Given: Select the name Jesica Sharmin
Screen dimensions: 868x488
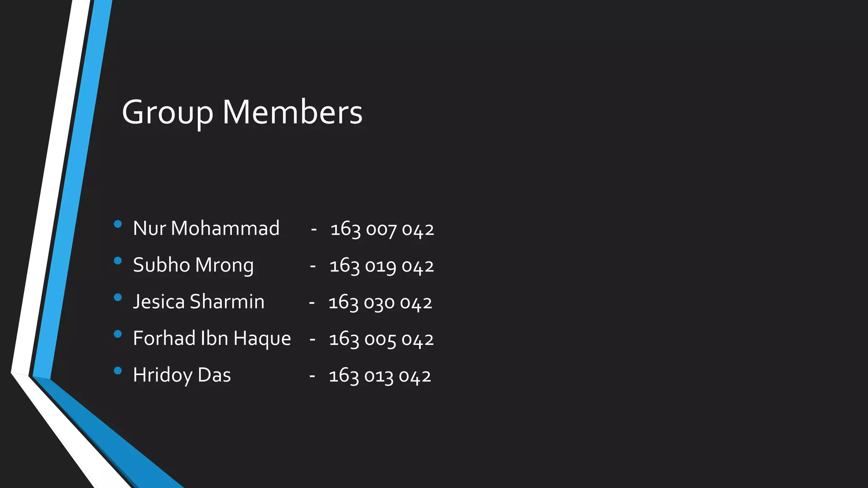Looking at the screenshot, I should [x=198, y=302].
